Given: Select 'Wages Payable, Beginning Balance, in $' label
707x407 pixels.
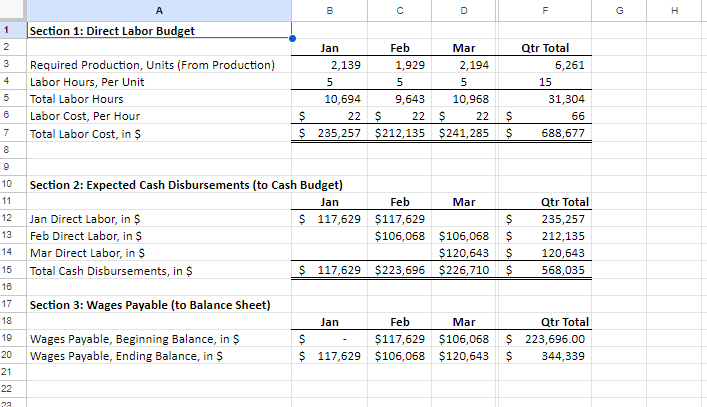Looking at the screenshot, I should pos(159,339).
